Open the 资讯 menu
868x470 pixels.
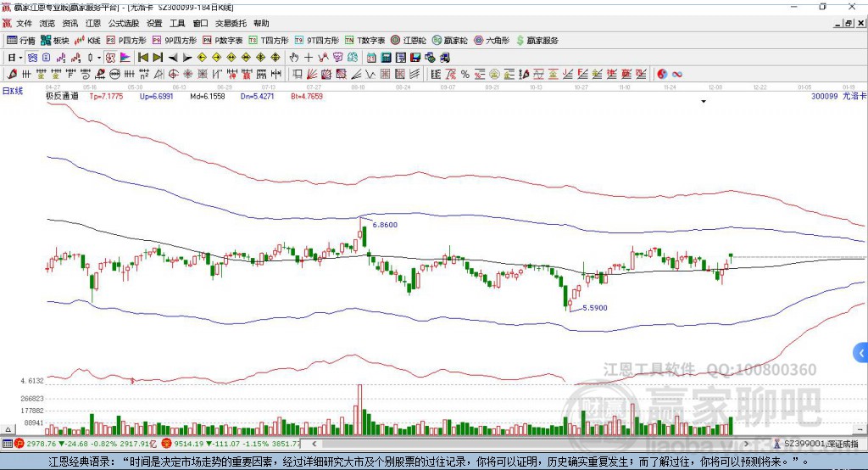tap(70, 23)
